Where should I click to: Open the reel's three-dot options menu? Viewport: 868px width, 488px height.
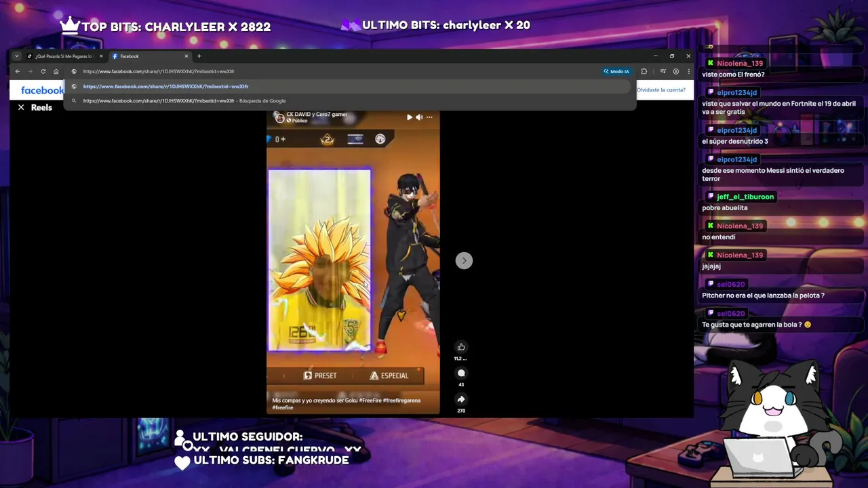[x=429, y=117]
